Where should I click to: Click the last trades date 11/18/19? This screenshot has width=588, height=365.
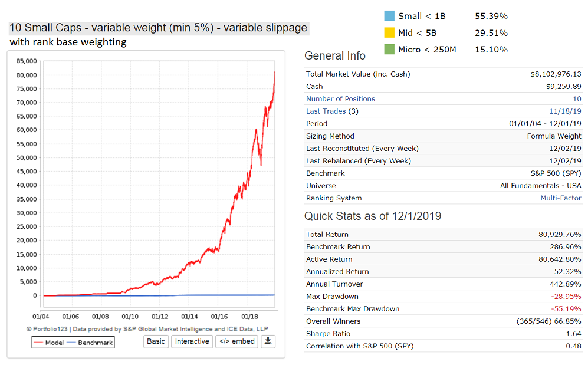tap(565, 111)
